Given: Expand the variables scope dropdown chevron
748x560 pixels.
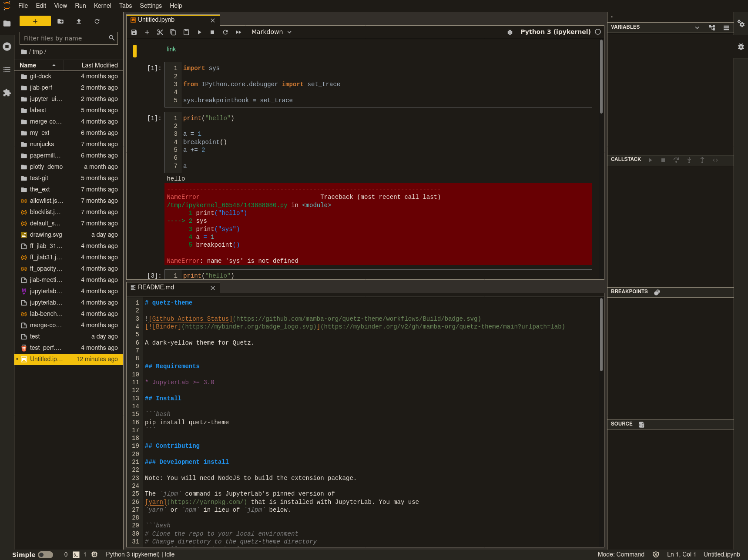Looking at the screenshot, I should click(697, 27).
